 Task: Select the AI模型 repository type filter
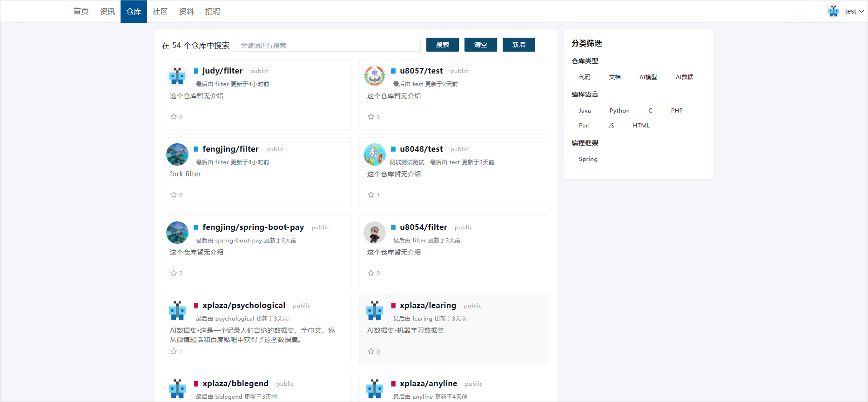(648, 77)
